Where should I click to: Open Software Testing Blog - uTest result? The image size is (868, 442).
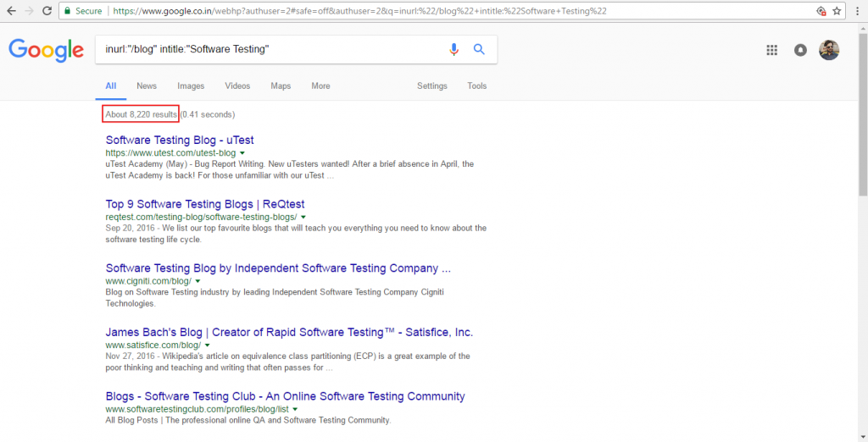pos(180,140)
